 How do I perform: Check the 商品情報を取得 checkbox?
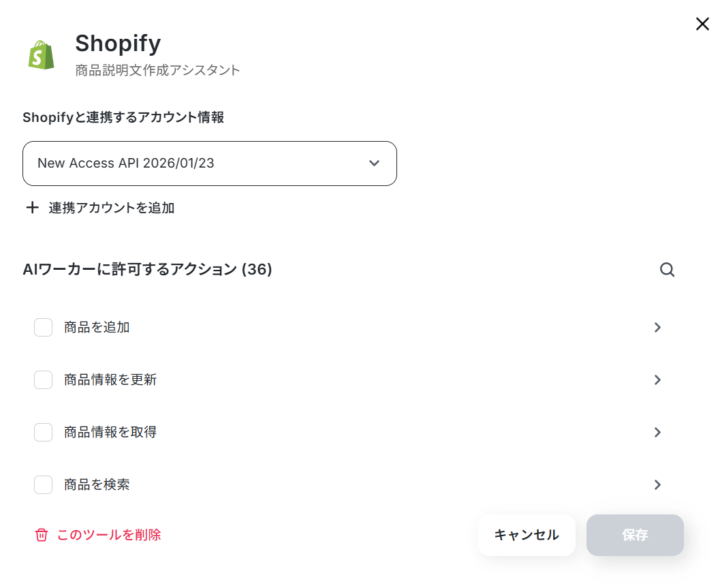[44, 433]
